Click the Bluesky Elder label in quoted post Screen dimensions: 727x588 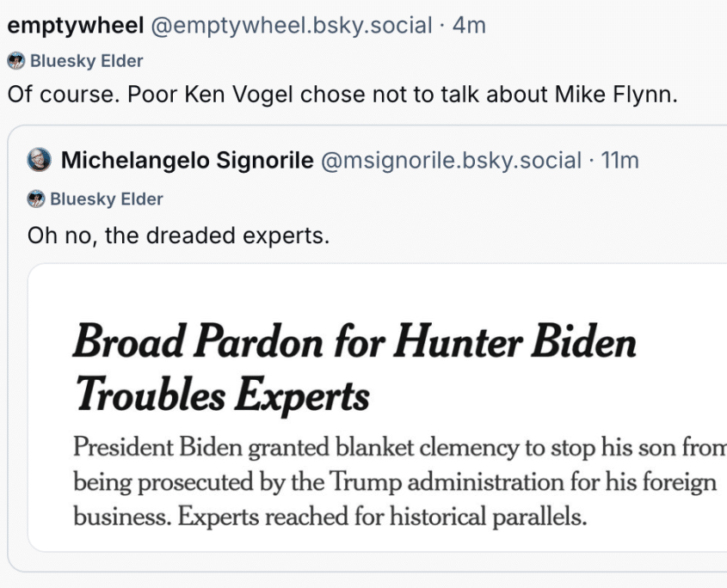click(107, 199)
